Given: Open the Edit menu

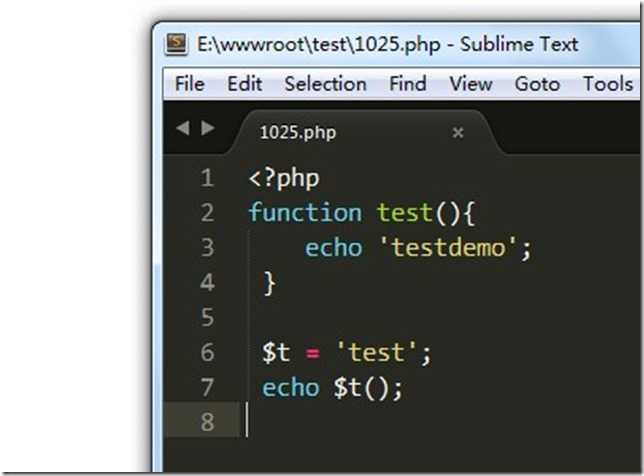Looking at the screenshot, I should pyautogui.click(x=245, y=84).
